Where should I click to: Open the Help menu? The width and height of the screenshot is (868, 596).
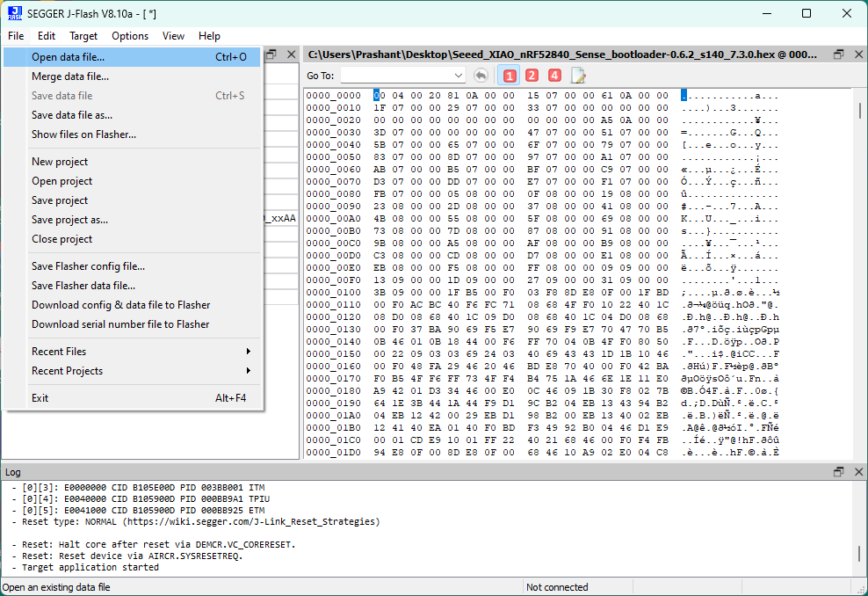209,36
